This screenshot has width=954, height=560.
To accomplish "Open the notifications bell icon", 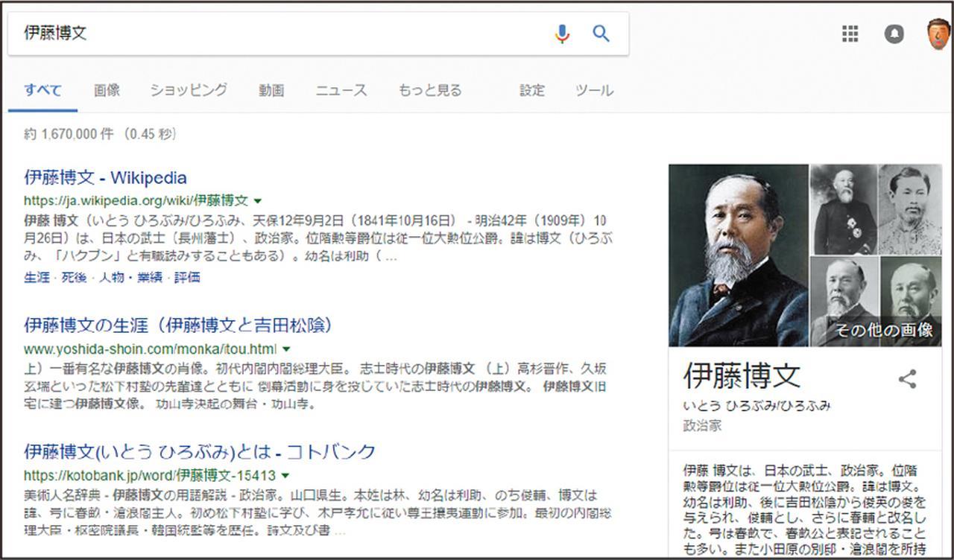I will (x=894, y=34).
